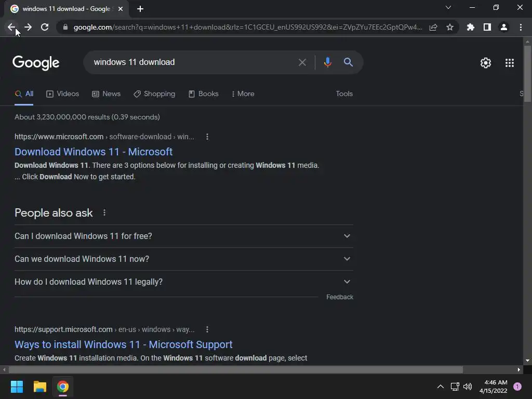Open the tab search dropdown arrow
532x399 pixels.
pyautogui.click(x=448, y=7)
